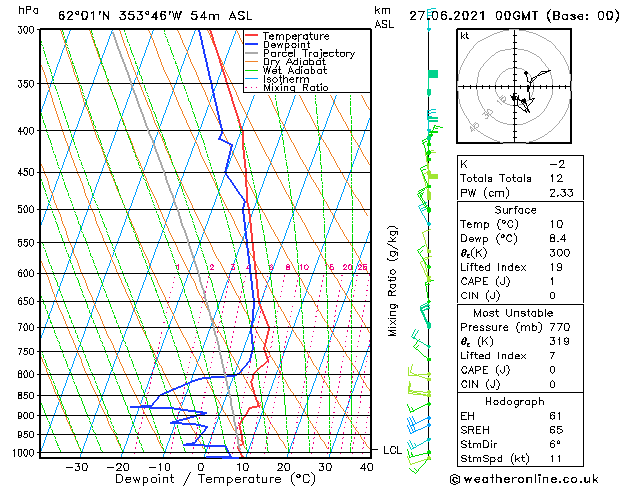Viewport: 629px width, 486px height.
Task: Click the km ASL column label
Action: (384, 17)
